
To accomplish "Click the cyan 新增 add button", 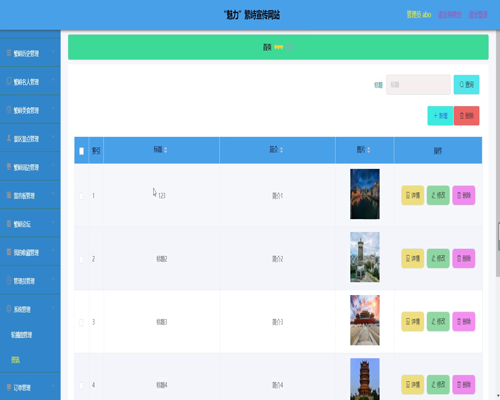I will click(440, 116).
